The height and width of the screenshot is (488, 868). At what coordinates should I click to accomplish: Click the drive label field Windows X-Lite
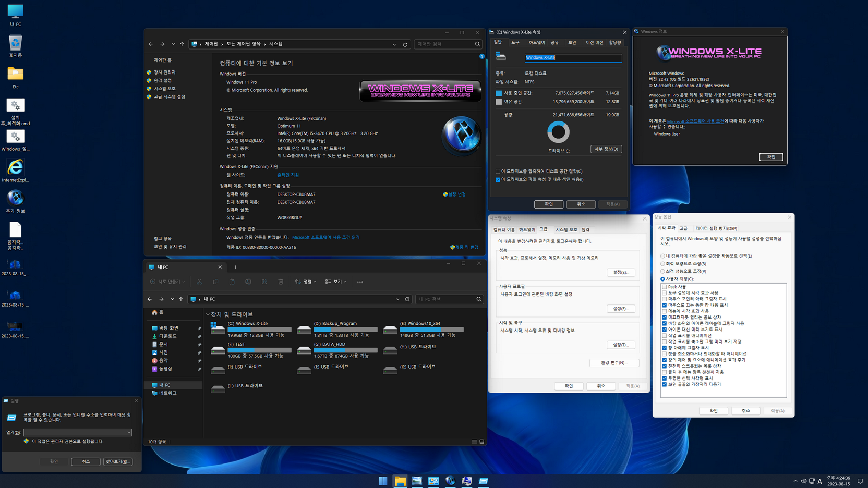573,58
